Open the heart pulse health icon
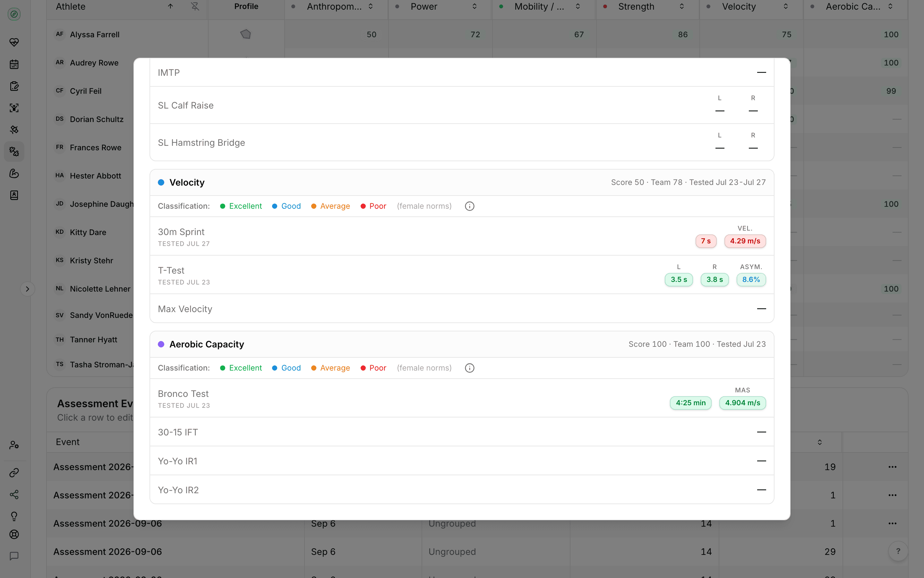The height and width of the screenshot is (578, 924). pyautogui.click(x=14, y=42)
